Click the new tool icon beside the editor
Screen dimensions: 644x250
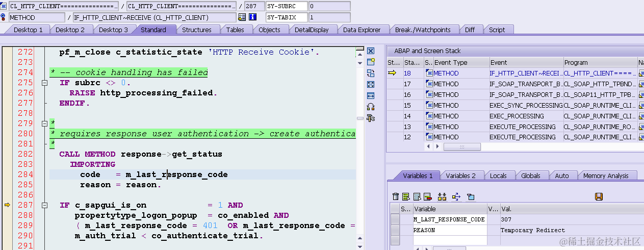tap(371, 62)
